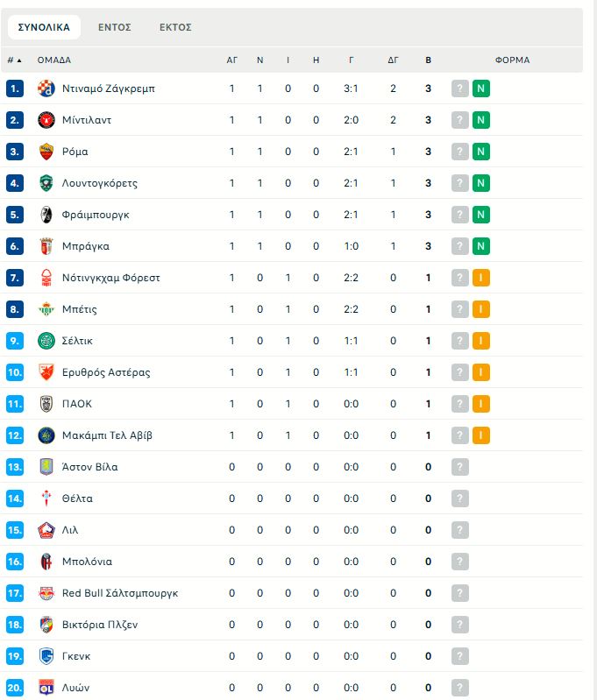597x700 pixels.
Task: Click the Red Bull Salzburg crest icon
Action: pyautogui.click(x=46, y=593)
